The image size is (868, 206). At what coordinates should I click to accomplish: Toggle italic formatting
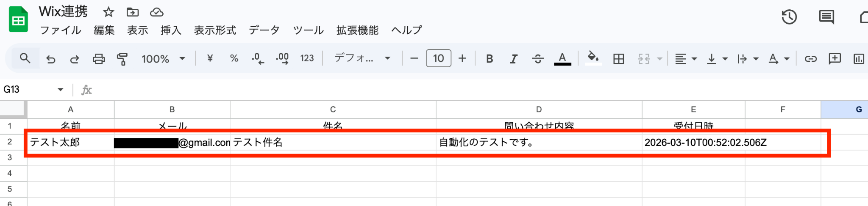(514, 59)
